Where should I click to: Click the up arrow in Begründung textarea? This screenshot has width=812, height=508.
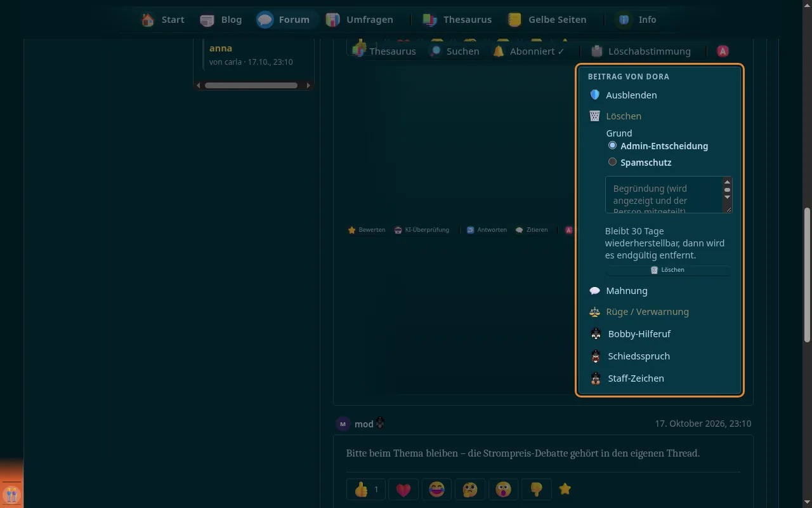[x=727, y=182]
